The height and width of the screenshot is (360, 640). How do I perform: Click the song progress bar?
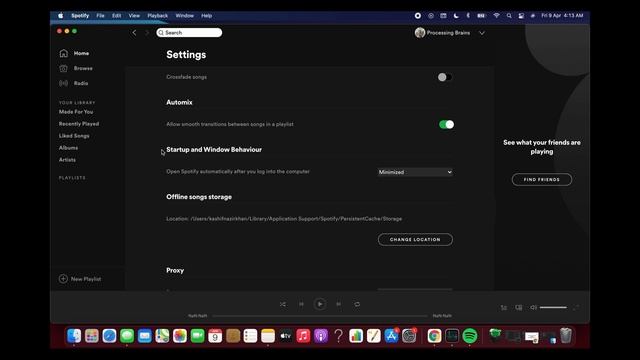click(x=320, y=316)
